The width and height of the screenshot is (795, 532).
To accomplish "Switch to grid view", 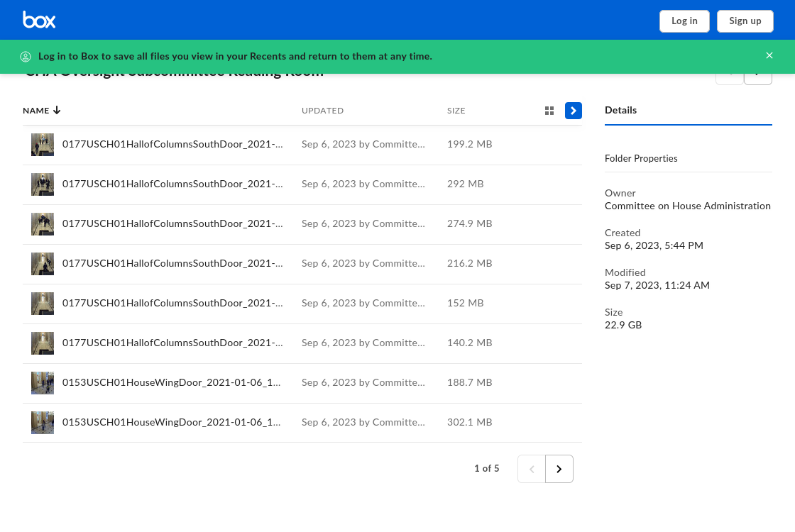I will point(549,111).
